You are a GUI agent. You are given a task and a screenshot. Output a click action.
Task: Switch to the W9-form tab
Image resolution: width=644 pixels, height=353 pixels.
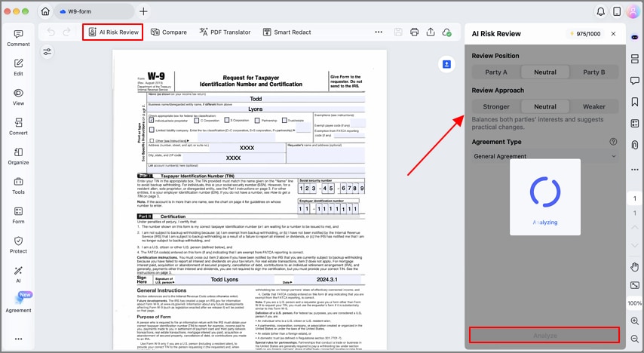[x=94, y=11]
